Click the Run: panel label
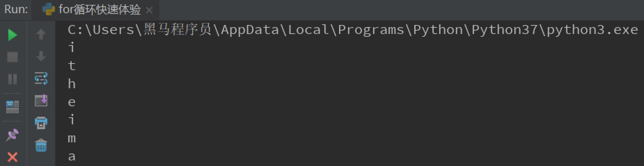Viewport: 644px width, 166px height. point(16,9)
